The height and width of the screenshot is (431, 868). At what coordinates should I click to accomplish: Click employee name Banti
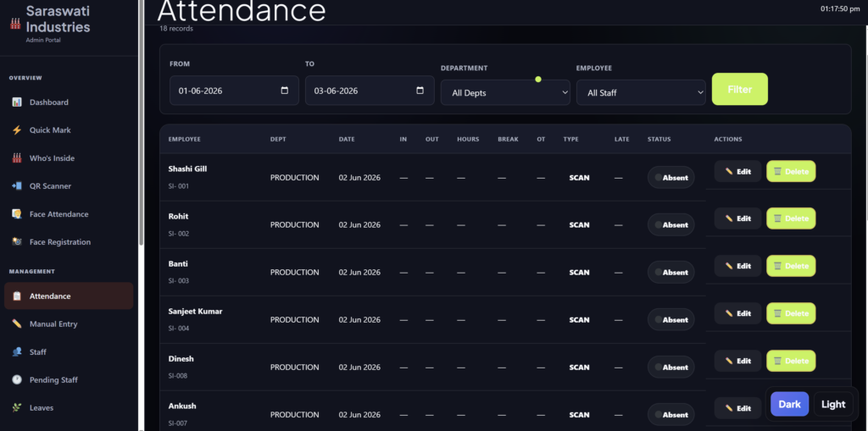[178, 264]
